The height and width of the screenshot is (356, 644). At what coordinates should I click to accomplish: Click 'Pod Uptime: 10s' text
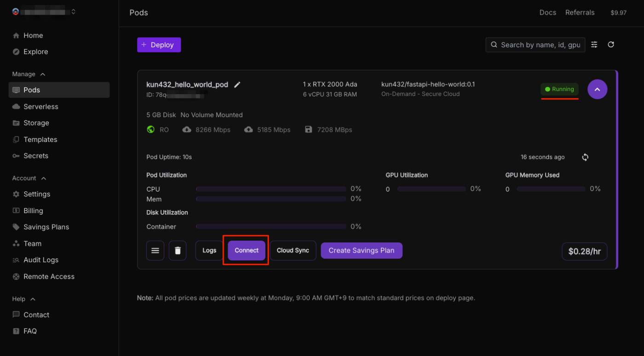point(169,157)
